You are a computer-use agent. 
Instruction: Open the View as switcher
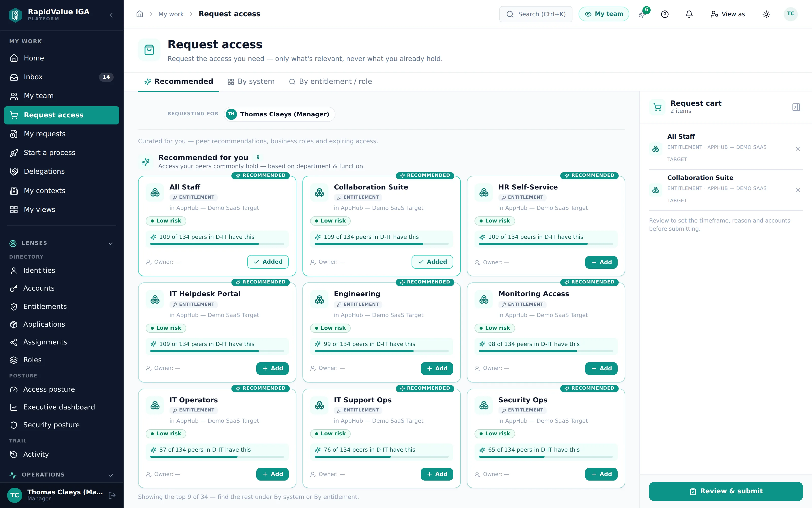(728, 14)
